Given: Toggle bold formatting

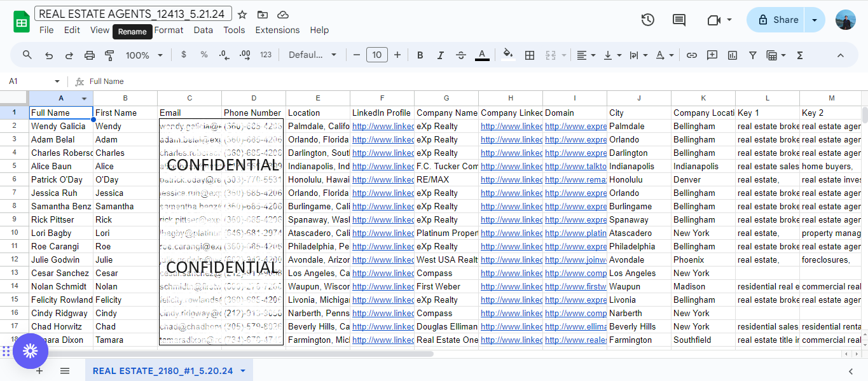Looking at the screenshot, I should coord(420,55).
